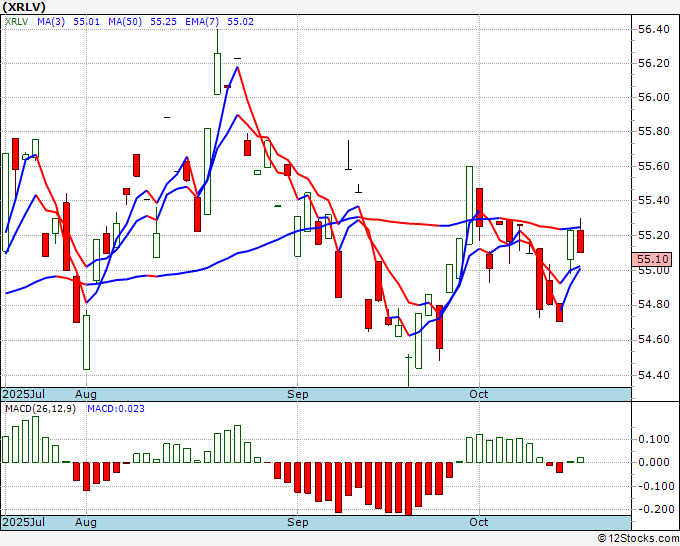This screenshot has width=680, height=546.
Task: Click the last red candlestick on right
Action: pos(580,241)
